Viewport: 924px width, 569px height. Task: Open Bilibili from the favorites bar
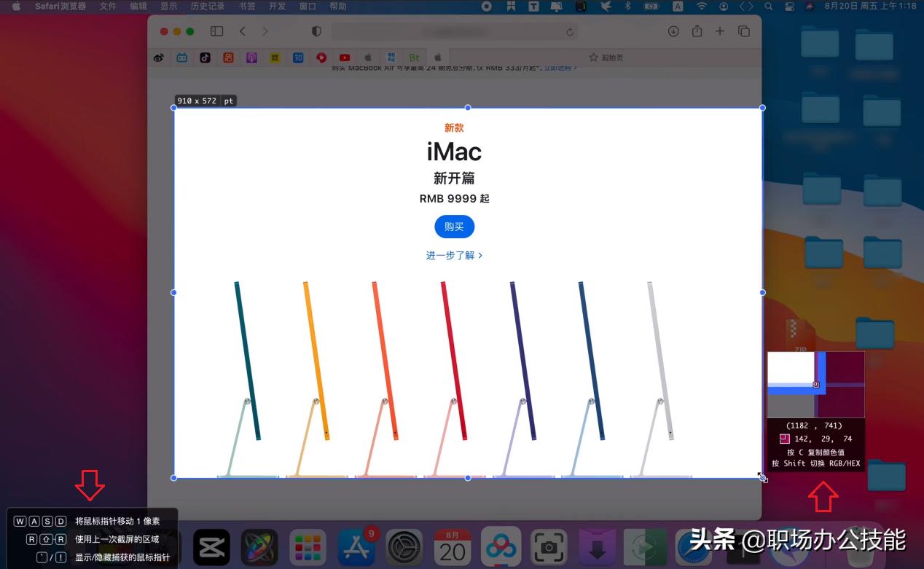click(x=181, y=58)
